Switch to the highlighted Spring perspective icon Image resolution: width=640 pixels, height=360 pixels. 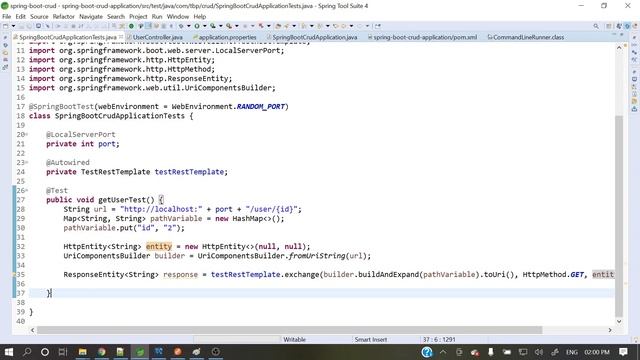coord(627,26)
